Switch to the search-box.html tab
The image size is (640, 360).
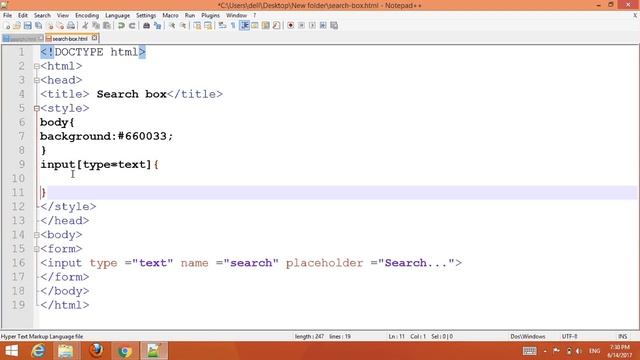coord(69,38)
